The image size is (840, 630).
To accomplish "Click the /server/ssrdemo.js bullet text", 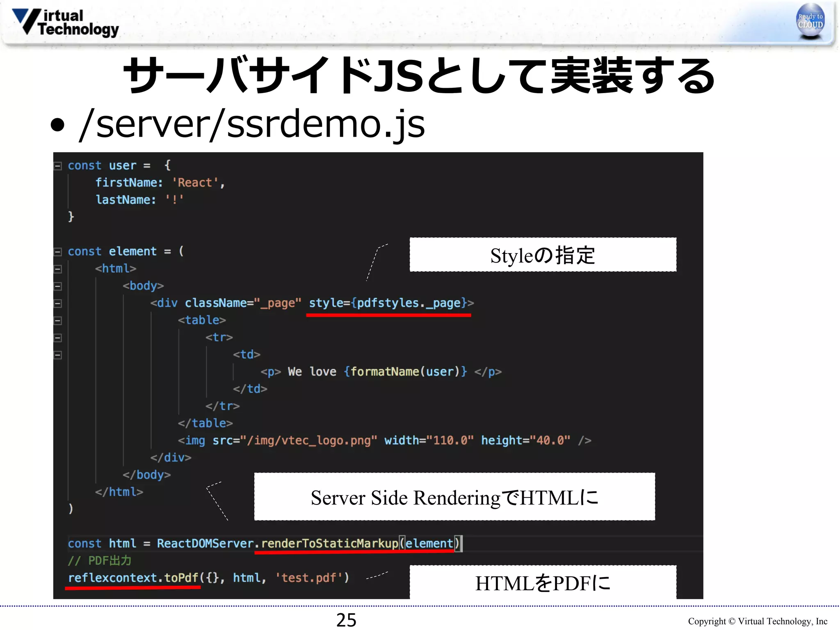I will [252, 123].
